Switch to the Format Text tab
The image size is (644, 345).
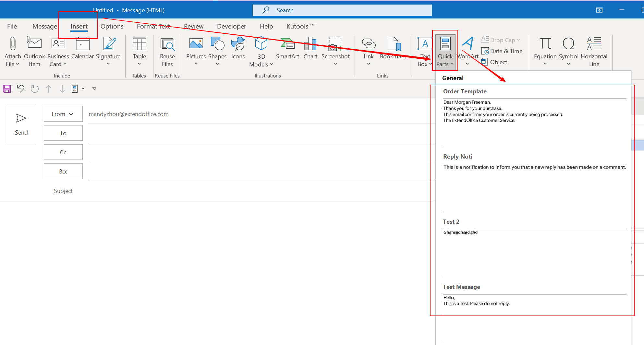point(153,26)
